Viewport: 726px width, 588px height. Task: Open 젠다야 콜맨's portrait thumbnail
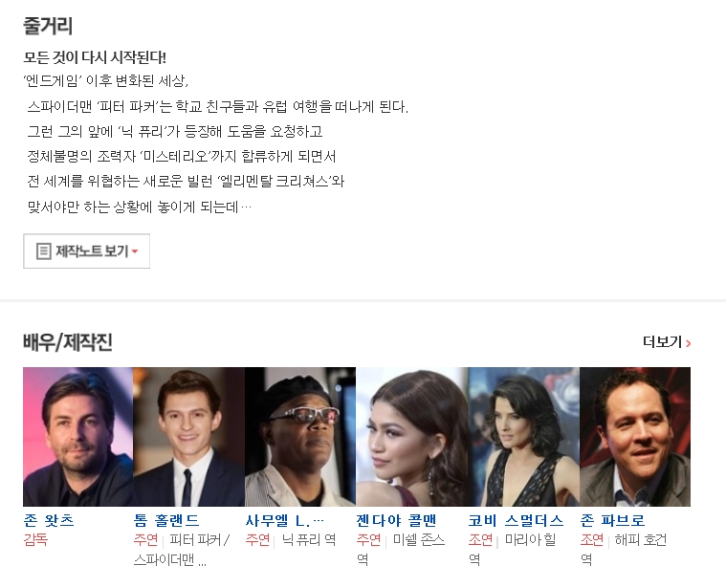[411, 437]
